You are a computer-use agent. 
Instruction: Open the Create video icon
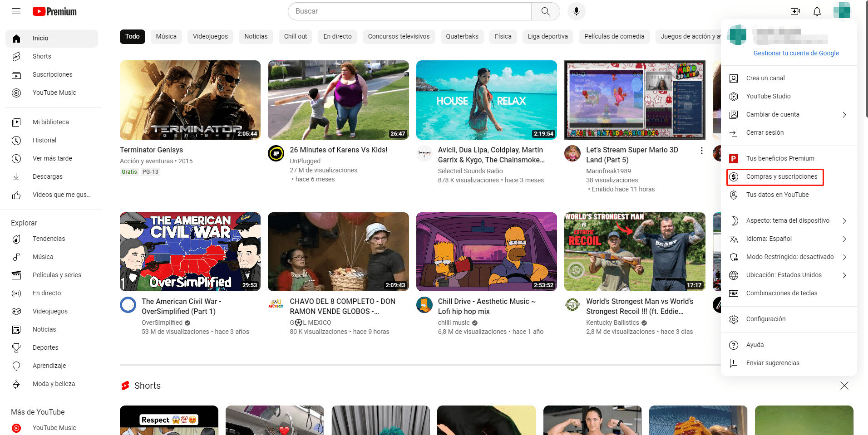[795, 11]
